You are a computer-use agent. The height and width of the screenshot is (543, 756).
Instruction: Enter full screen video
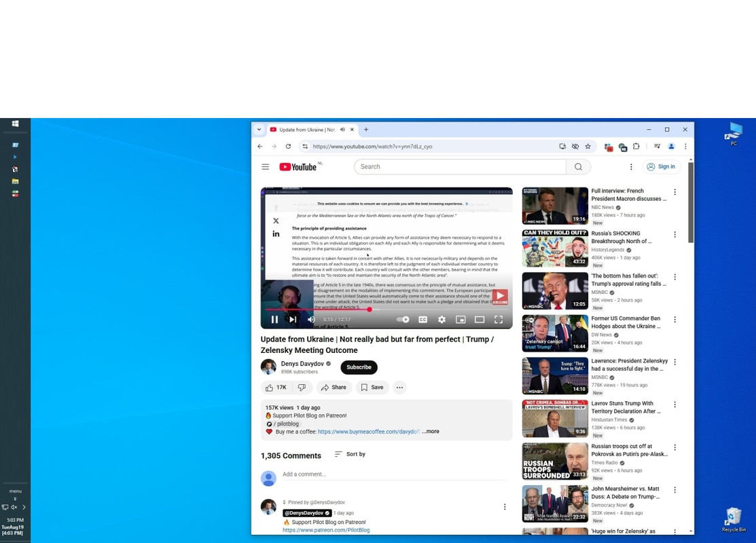click(x=499, y=320)
